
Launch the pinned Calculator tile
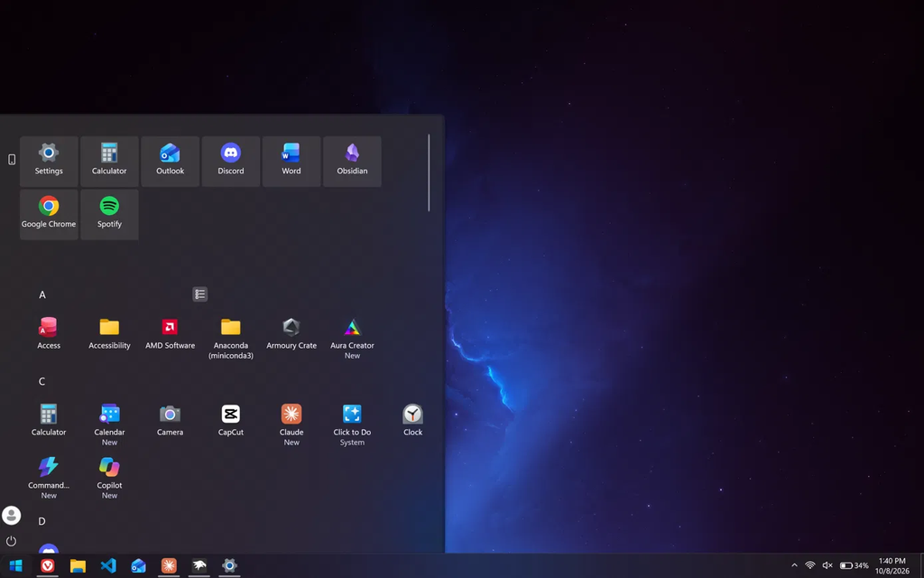[109, 161]
